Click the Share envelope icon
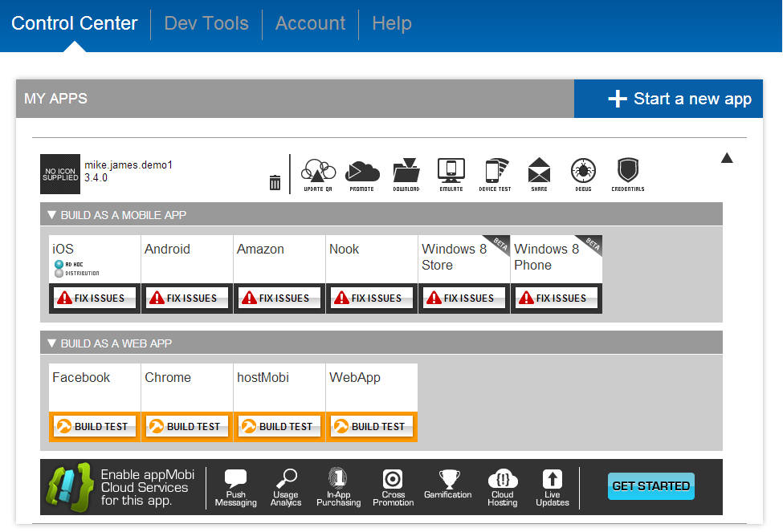Screen dimensions: 783x532 click(539, 175)
